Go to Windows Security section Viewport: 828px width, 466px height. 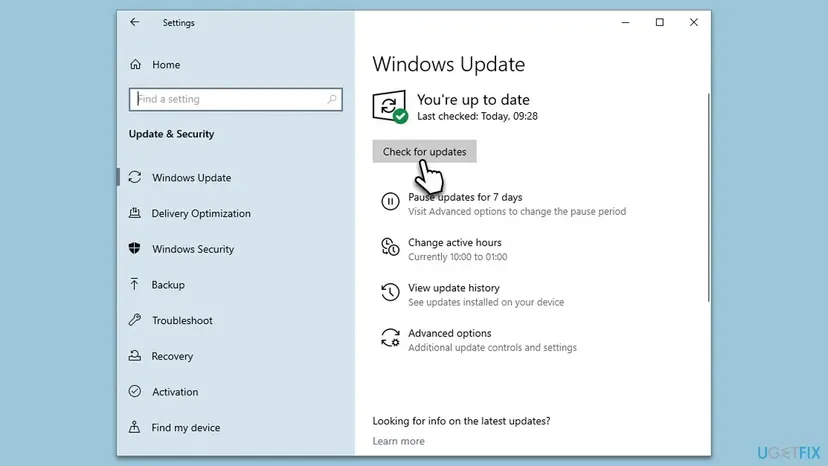click(193, 249)
